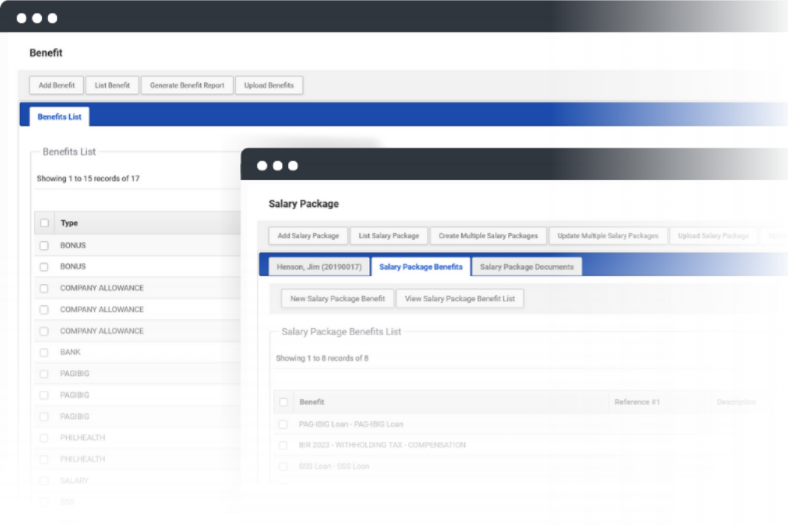The width and height of the screenshot is (788, 525).
Task: Tick the first COMPANY ALLOWANCE row checkbox
Action: (x=44, y=288)
